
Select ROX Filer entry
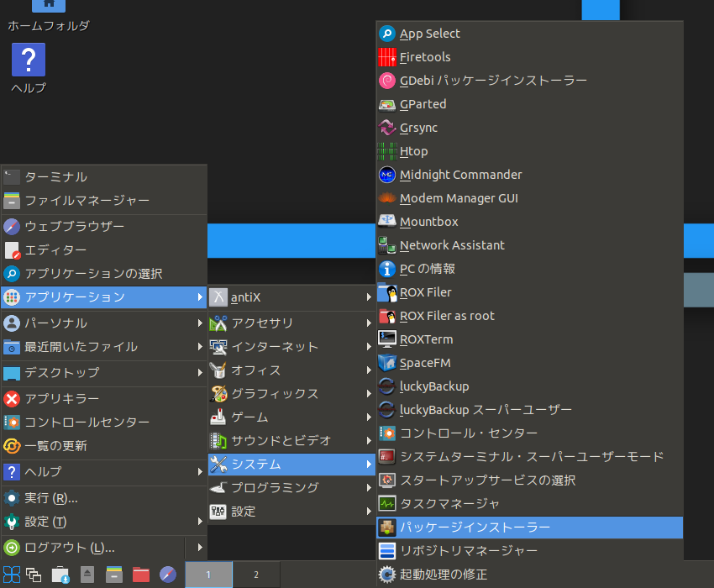pos(529,292)
